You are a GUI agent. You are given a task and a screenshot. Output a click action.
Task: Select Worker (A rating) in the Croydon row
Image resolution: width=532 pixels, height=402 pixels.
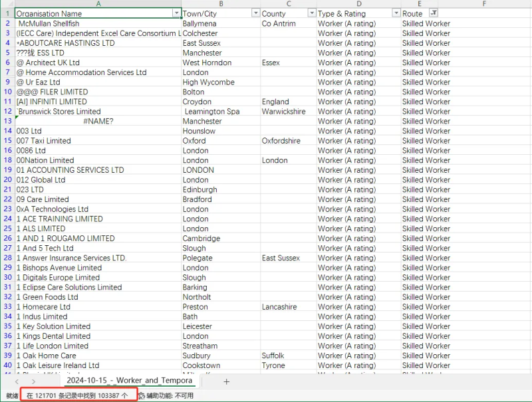coord(359,102)
